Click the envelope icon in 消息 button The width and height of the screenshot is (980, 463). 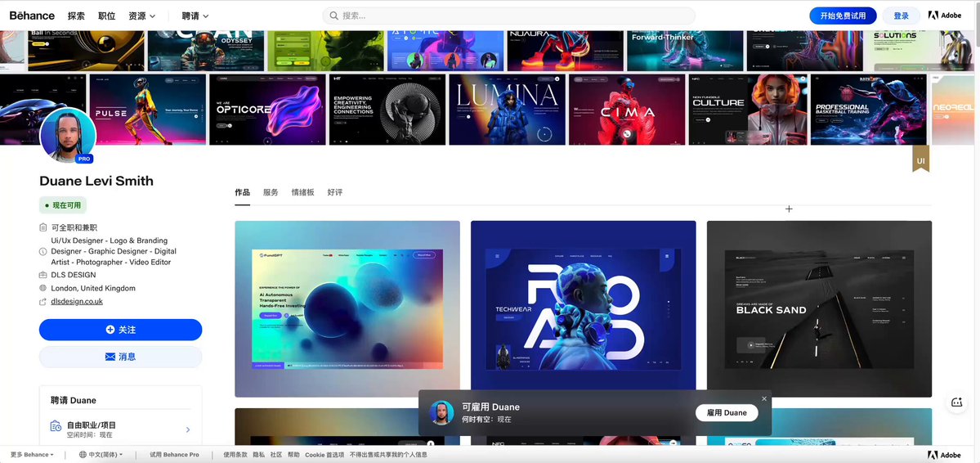pos(110,357)
